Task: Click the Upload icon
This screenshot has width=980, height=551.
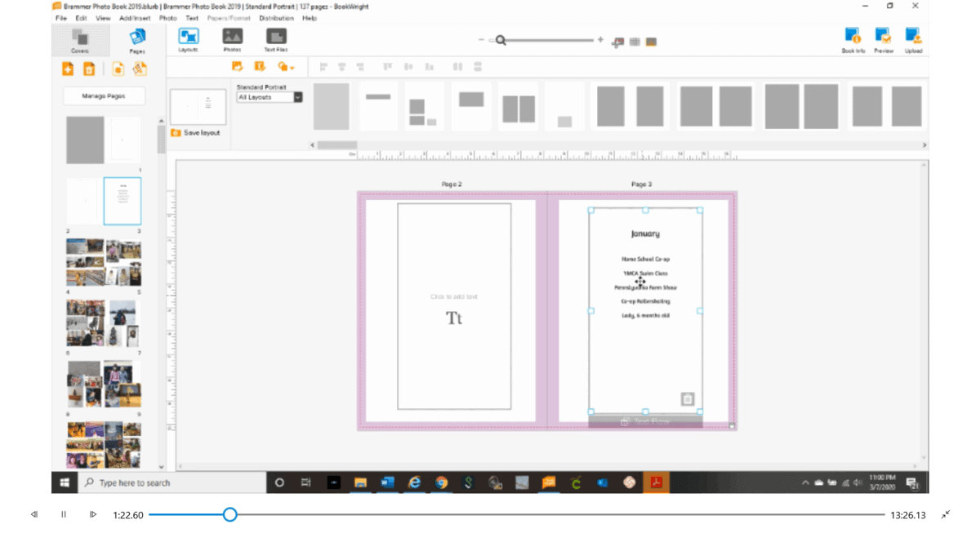Action: point(913,38)
